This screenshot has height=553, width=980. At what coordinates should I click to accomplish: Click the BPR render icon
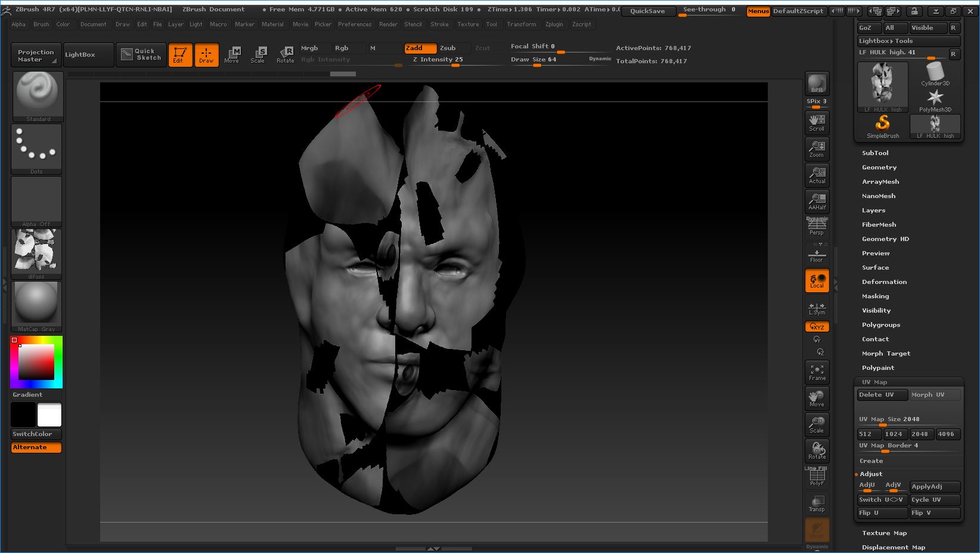[x=817, y=84]
